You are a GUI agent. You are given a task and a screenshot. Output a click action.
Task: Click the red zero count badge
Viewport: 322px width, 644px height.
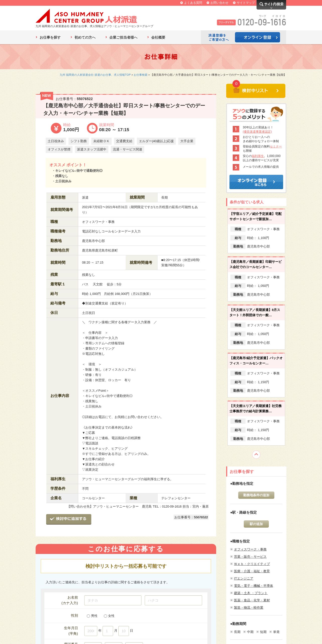pos(236,84)
